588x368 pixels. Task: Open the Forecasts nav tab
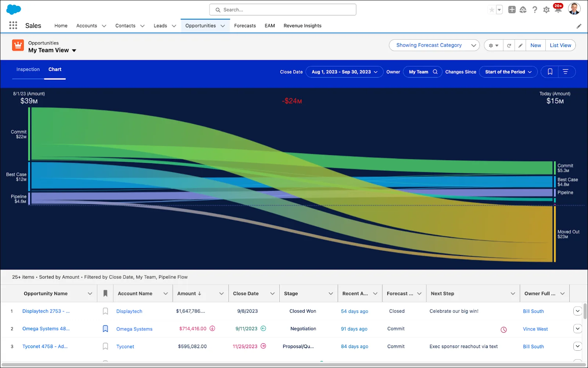click(245, 26)
